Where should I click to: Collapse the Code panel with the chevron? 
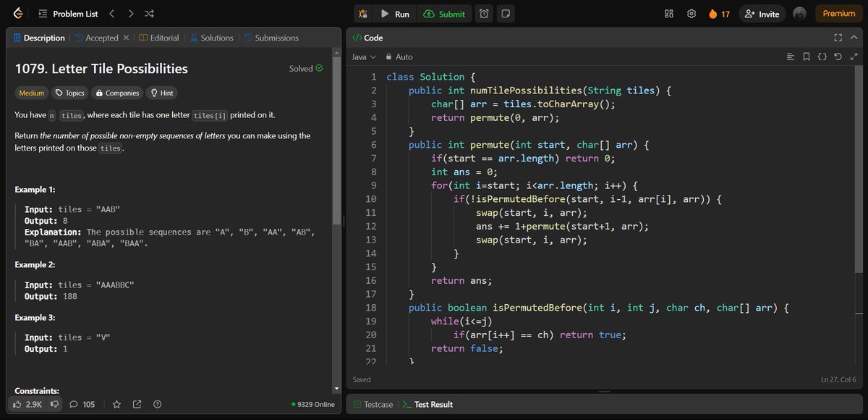click(855, 38)
